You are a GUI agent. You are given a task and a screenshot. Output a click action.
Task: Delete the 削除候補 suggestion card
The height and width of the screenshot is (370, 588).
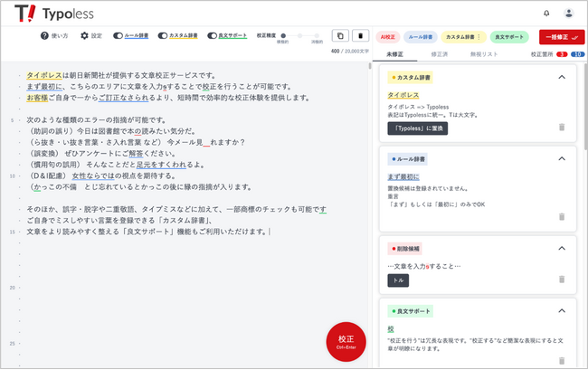561,280
